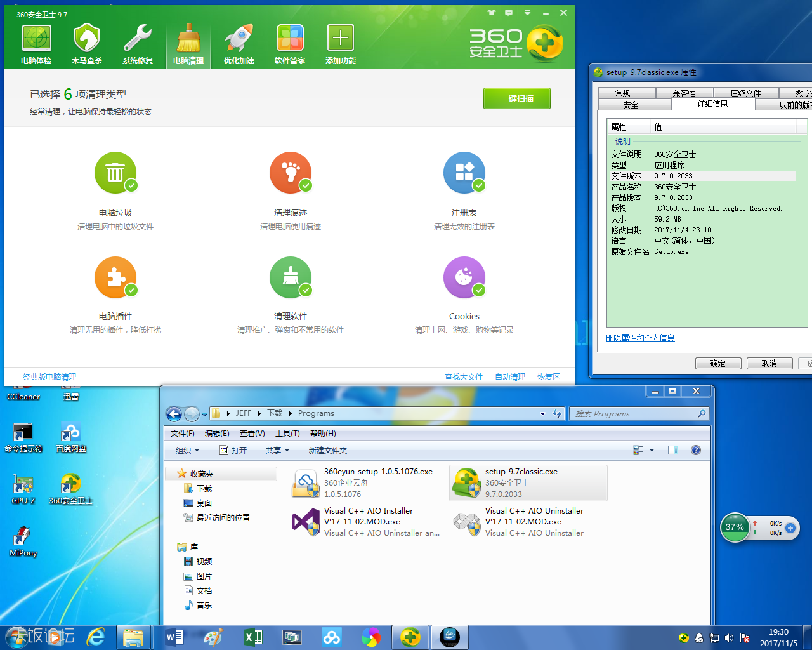Uncheck the 电脑垃圾 green checkmark
The image size is (812, 650).
[x=131, y=185]
